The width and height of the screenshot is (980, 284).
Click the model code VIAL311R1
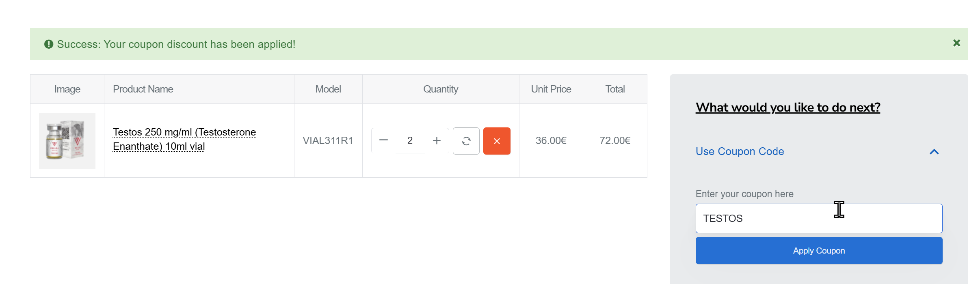[x=328, y=141]
